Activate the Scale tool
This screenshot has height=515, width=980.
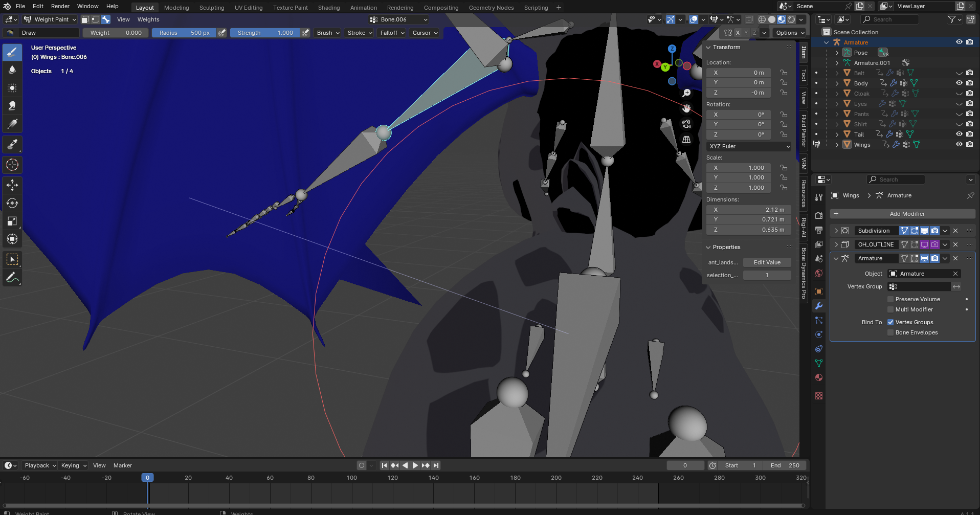click(x=12, y=221)
